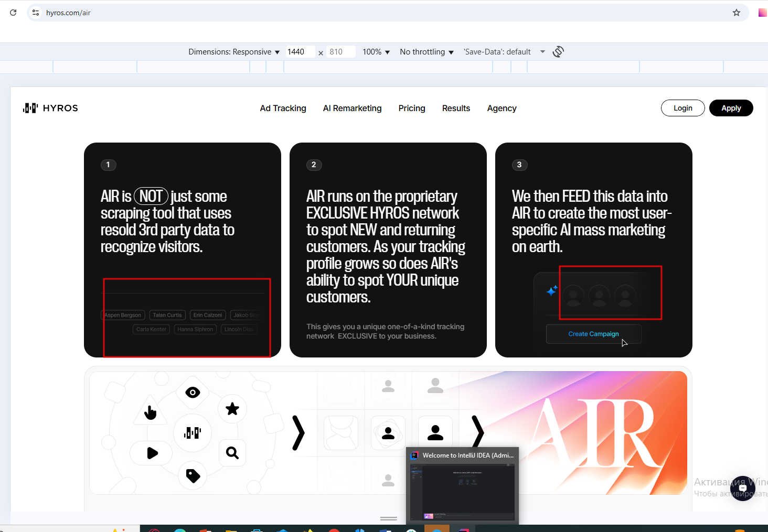Click the pointing hand icon in the diagram
The height and width of the screenshot is (532, 768).
(x=151, y=413)
